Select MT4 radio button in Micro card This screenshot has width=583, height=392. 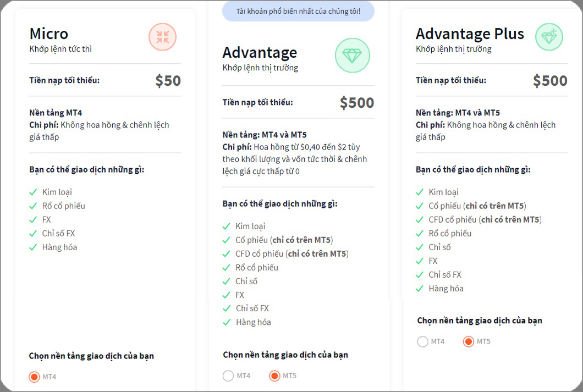34,377
